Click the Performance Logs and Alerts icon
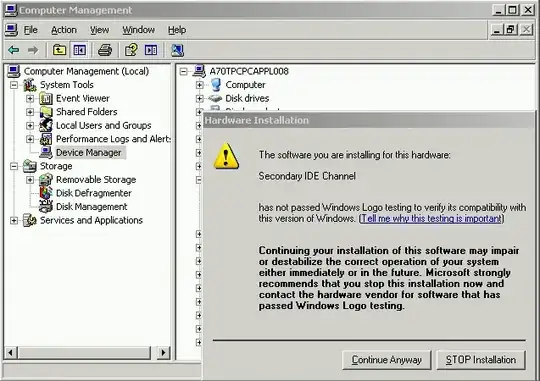Viewport: 540px width, 381px height. [46, 139]
